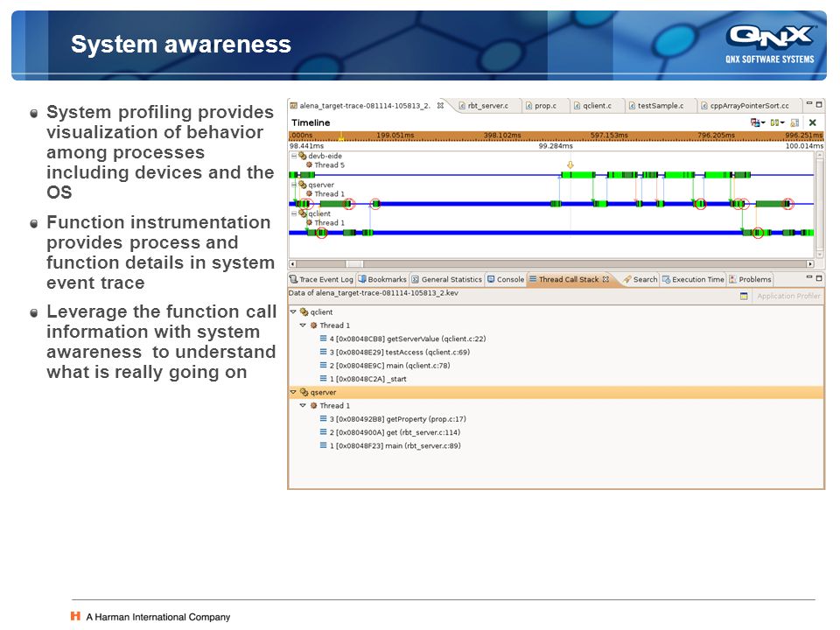The image size is (840, 630).
Task: Select the get (rbt_server.c:114) frame
Action: (x=390, y=432)
